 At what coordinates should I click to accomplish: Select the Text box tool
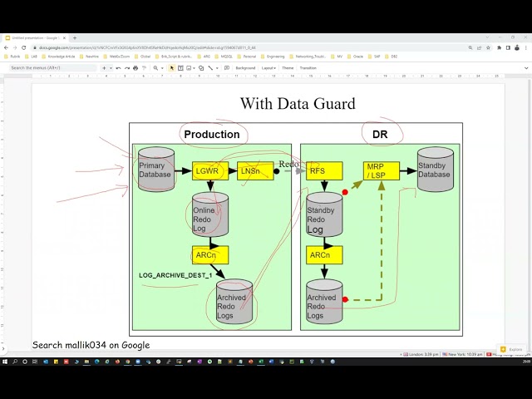pos(180,68)
